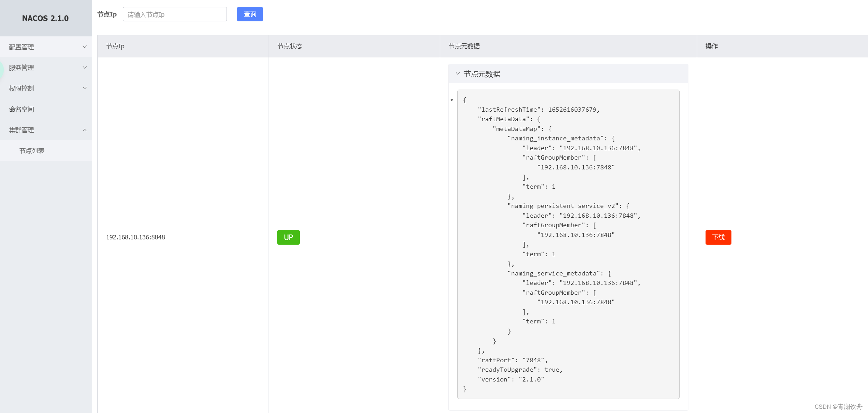Viewport: 868px width, 413px height.
Task: Click the "naming_service_metadata" key
Action: (554, 273)
